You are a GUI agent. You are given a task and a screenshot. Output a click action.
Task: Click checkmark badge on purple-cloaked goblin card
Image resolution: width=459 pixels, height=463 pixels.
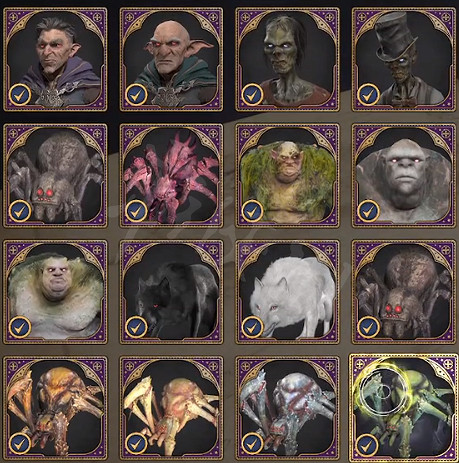[20, 95]
